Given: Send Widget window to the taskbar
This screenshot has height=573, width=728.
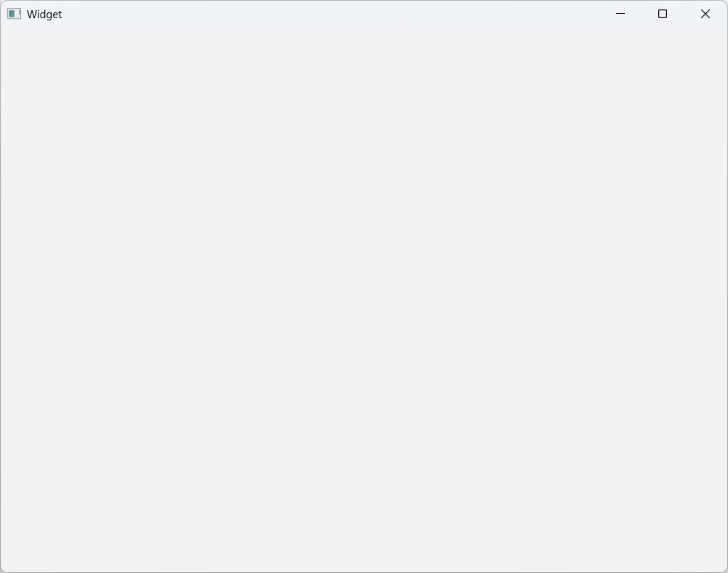Looking at the screenshot, I should [x=620, y=14].
